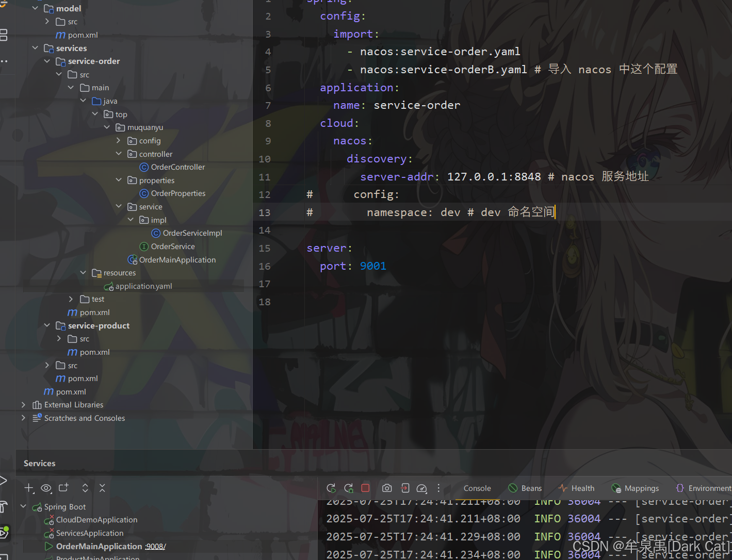Click the OrderController class icon

click(x=144, y=167)
